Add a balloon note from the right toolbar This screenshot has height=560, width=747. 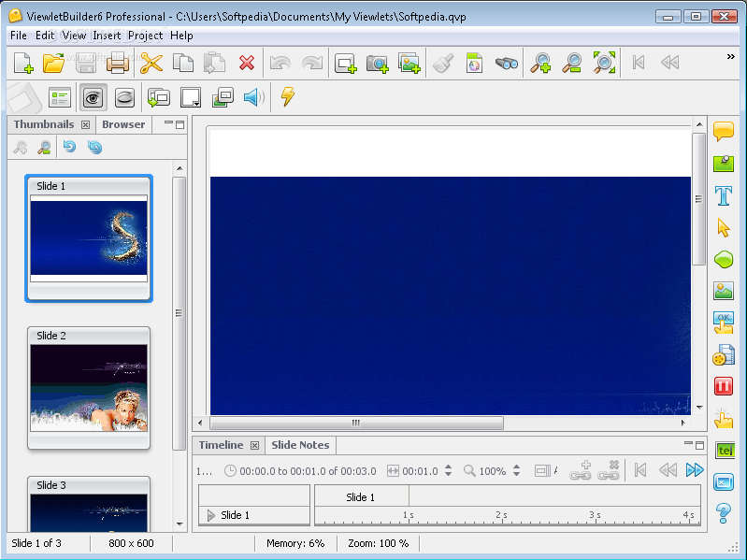pyautogui.click(x=724, y=132)
